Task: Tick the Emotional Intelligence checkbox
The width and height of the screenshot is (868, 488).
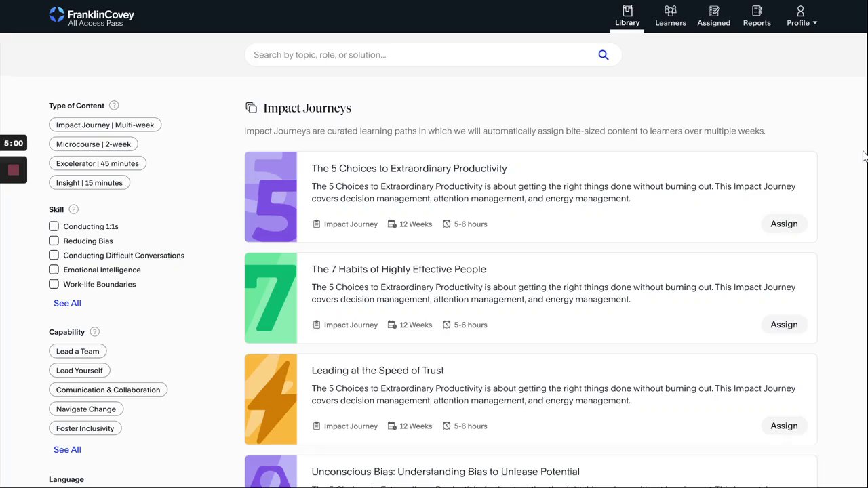Action: click(54, 270)
